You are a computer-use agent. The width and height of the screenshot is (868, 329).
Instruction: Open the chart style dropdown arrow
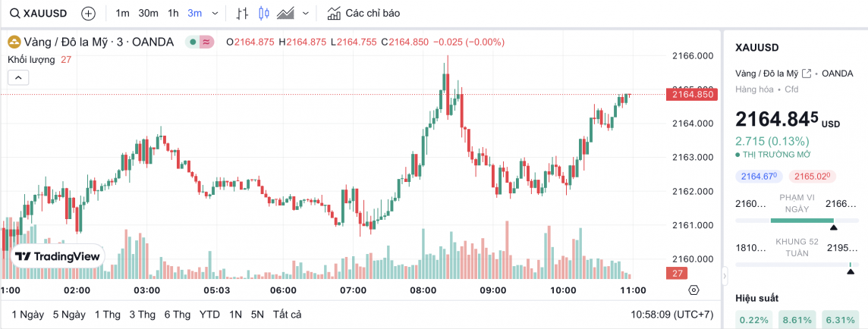(306, 13)
